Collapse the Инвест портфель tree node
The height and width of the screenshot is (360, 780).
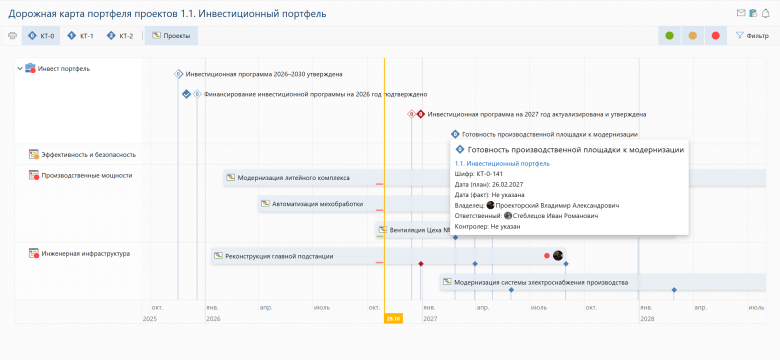tap(20, 69)
